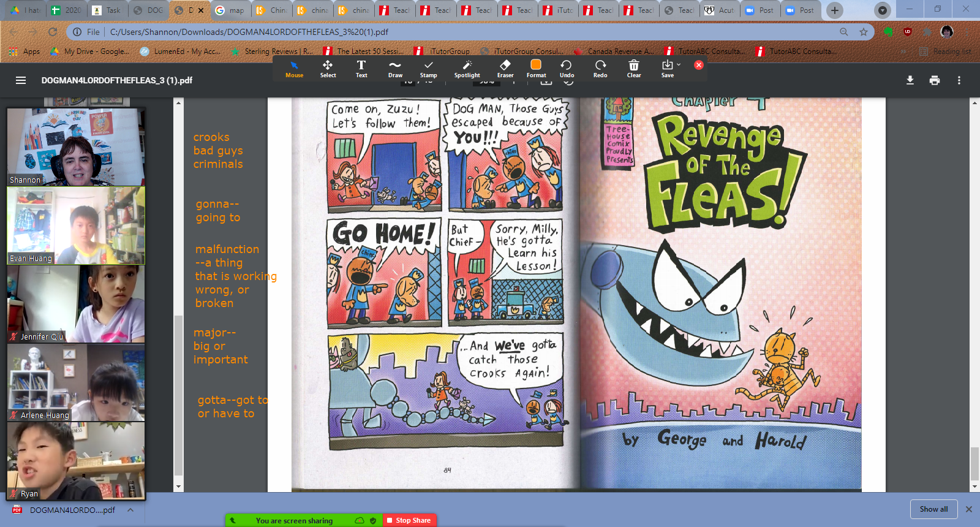The width and height of the screenshot is (980, 527).
Task: Expand the DOGMAN4LORDO download item menu
Action: 130,510
